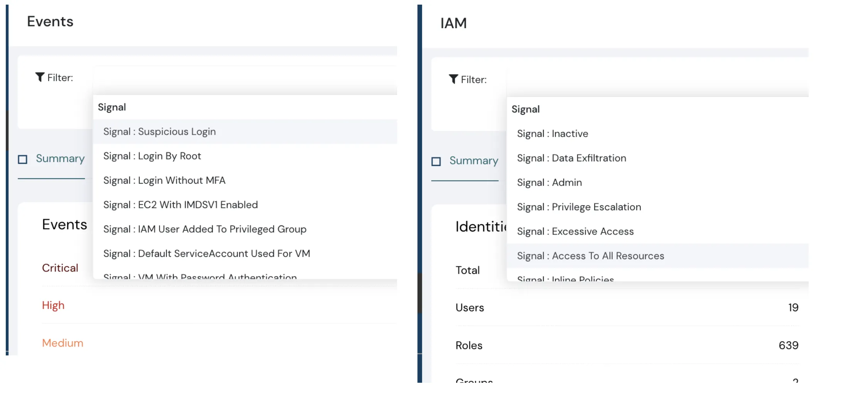The width and height of the screenshot is (868, 397).
Task: Select Signal : Excessive Access option
Action: tap(575, 231)
